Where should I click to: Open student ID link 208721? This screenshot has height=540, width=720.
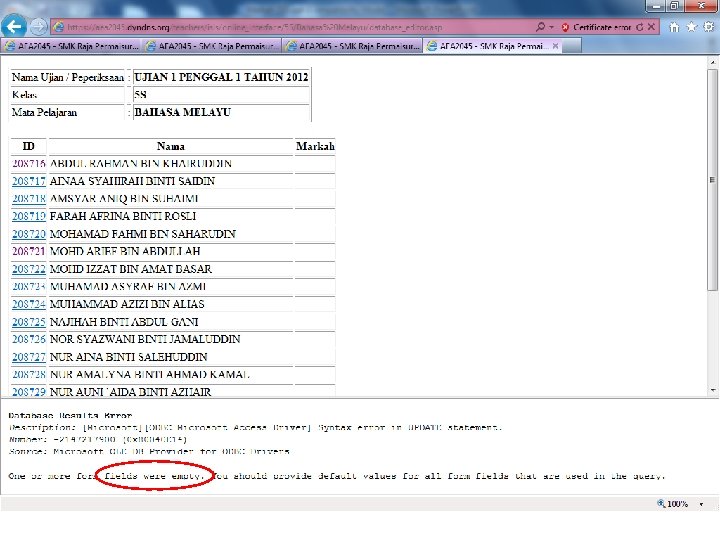(x=29, y=251)
